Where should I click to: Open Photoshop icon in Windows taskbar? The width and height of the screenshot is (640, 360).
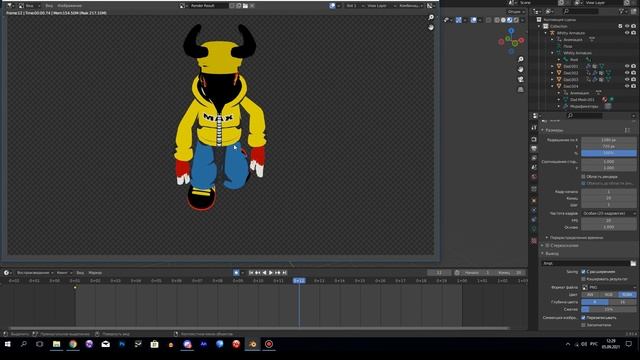pos(122,344)
